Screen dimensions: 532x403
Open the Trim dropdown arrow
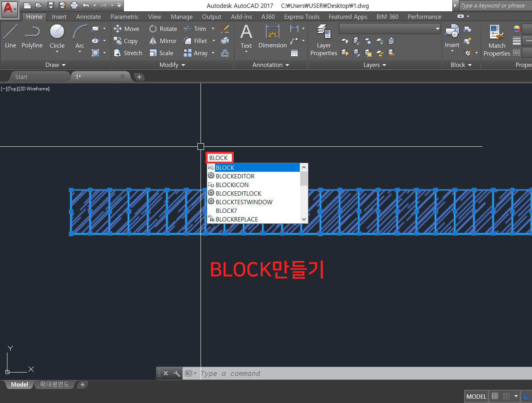(x=213, y=29)
